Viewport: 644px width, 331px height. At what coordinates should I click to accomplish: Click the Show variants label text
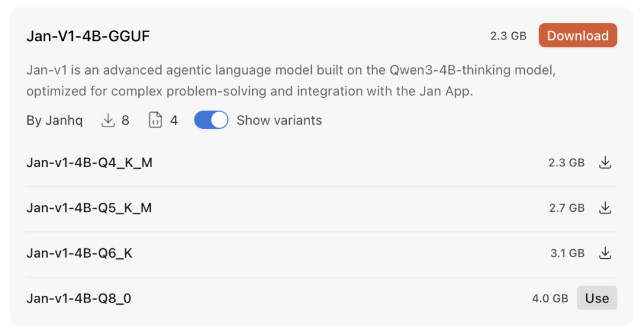[279, 120]
